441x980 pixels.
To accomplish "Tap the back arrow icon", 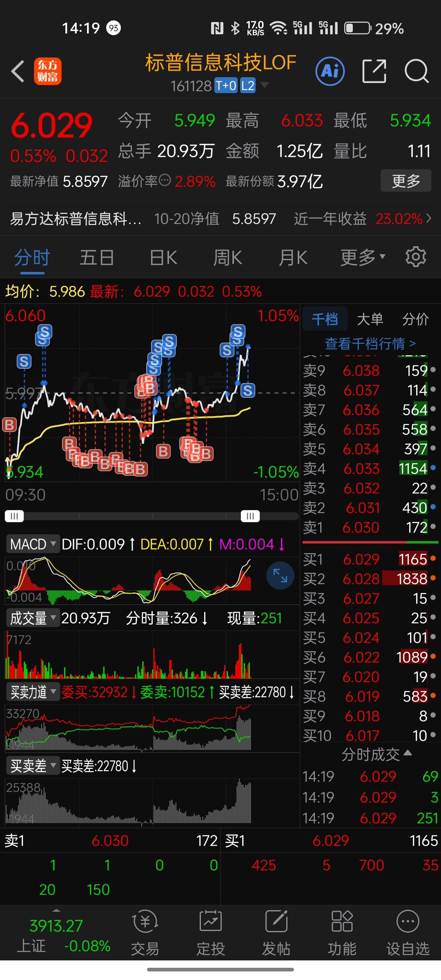I will 18,71.
